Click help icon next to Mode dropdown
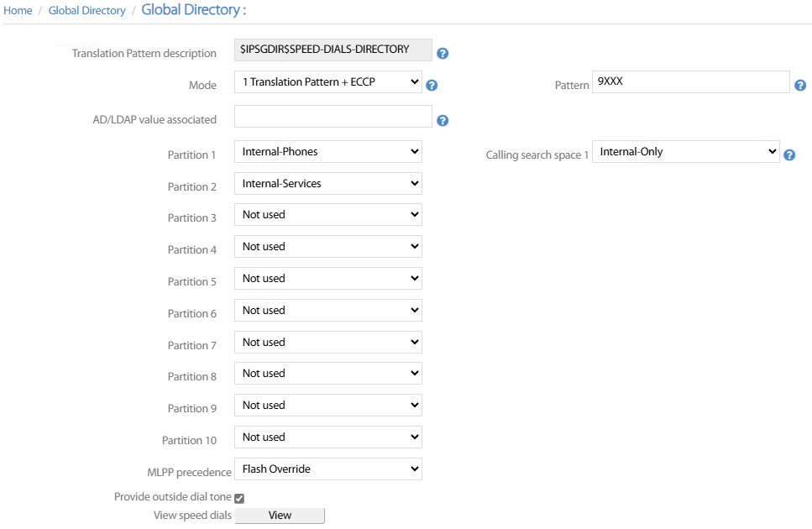Screen dimensions: 812x529 click(x=432, y=86)
